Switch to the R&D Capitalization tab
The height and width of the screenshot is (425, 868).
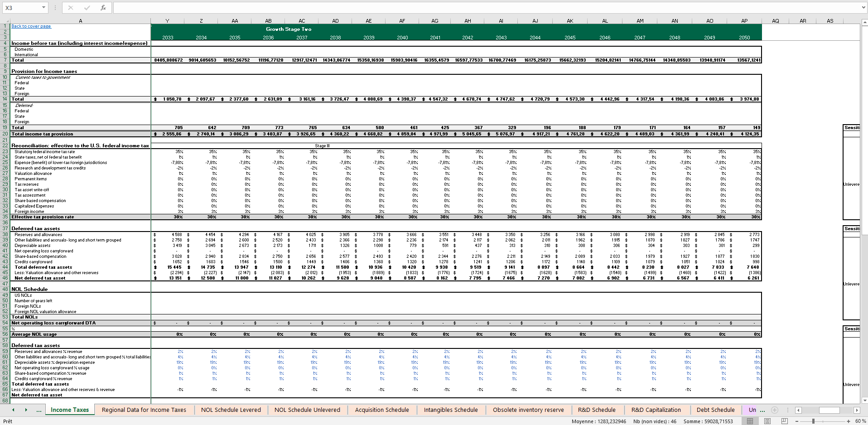[x=656, y=410]
